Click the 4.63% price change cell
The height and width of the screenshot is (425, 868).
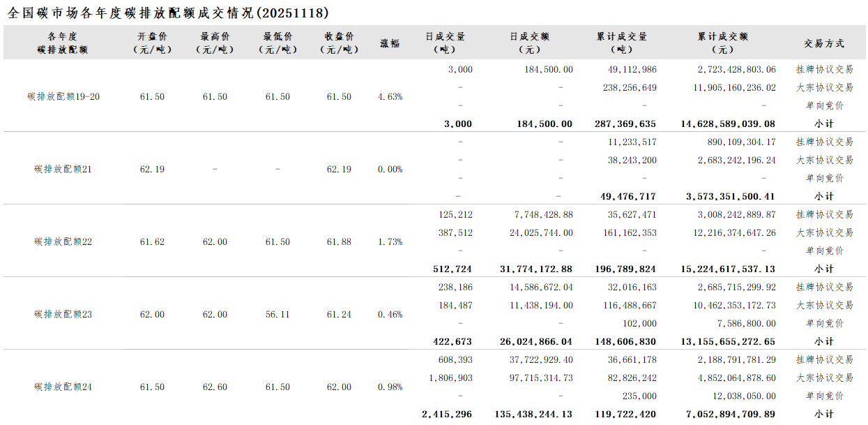tap(390, 97)
